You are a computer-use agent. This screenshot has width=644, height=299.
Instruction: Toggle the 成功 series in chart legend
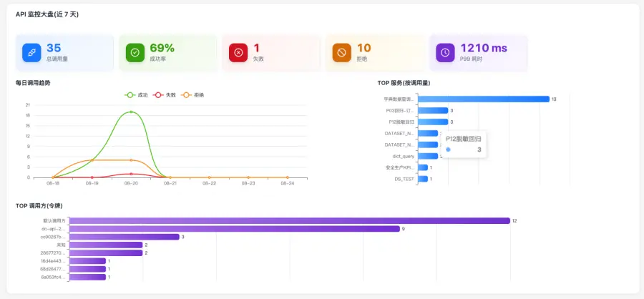[136, 95]
